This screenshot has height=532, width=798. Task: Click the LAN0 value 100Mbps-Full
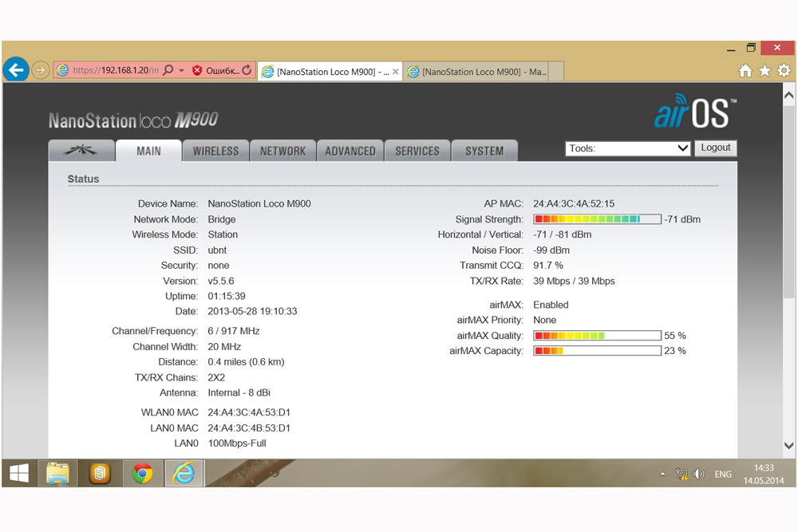coord(237,443)
